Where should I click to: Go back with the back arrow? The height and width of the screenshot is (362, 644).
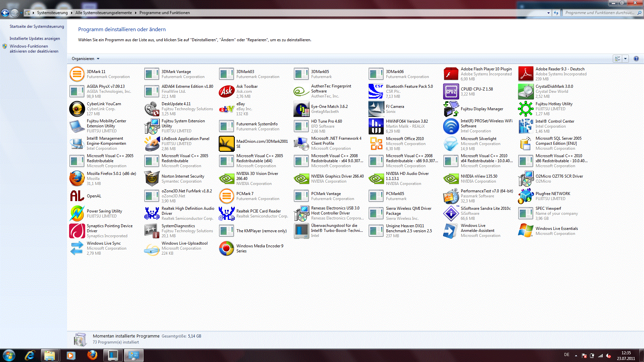pos(5,13)
